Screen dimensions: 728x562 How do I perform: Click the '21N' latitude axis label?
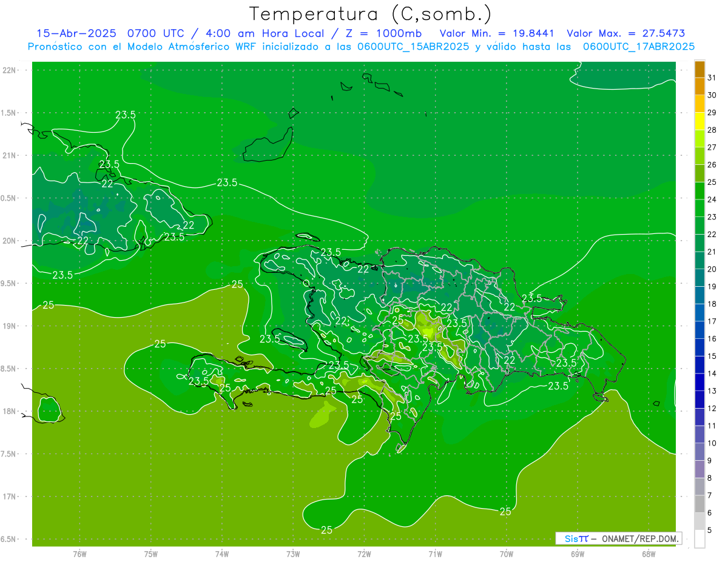[9, 155]
